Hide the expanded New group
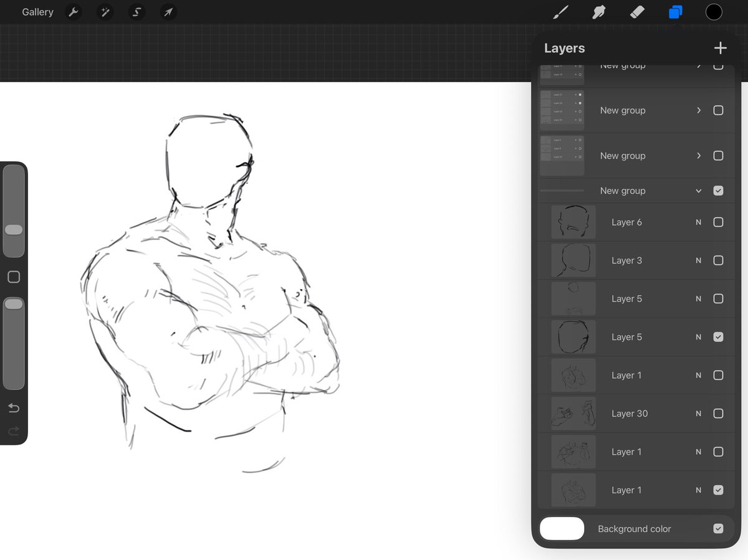The image size is (748, 560). (x=718, y=191)
